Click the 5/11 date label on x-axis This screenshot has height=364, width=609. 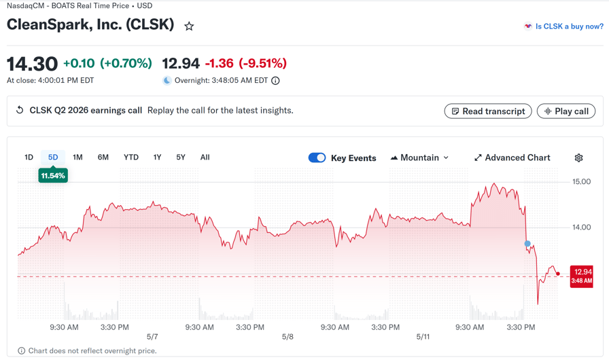click(423, 337)
